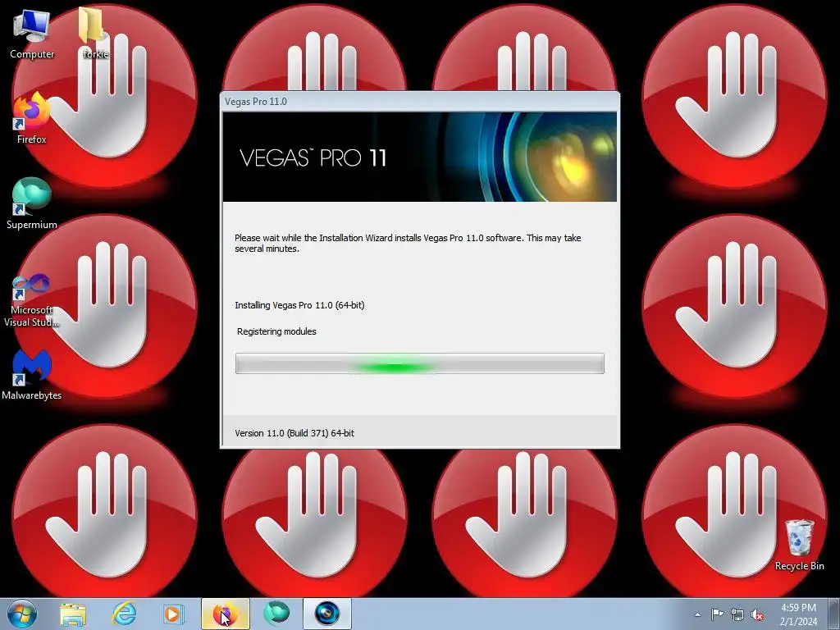The width and height of the screenshot is (840, 630).
Task: Open the clock showing 4:59 PM
Action: (x=798, y=614)
